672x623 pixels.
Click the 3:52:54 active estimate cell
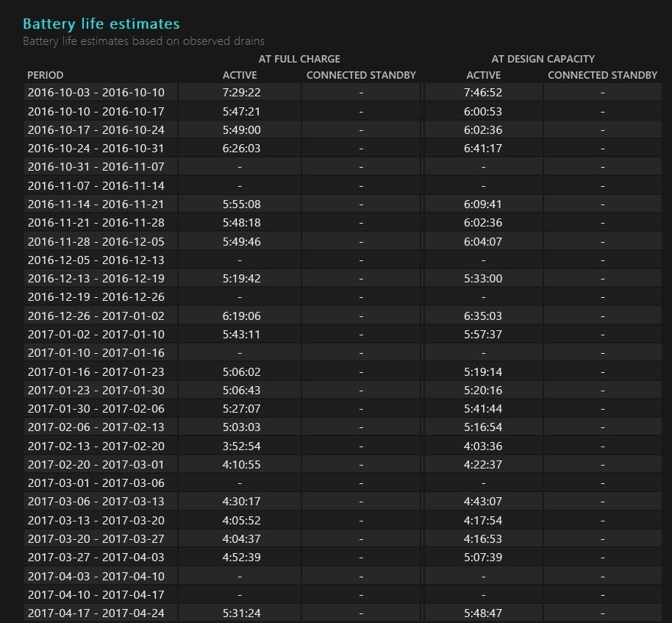(240, 446)
